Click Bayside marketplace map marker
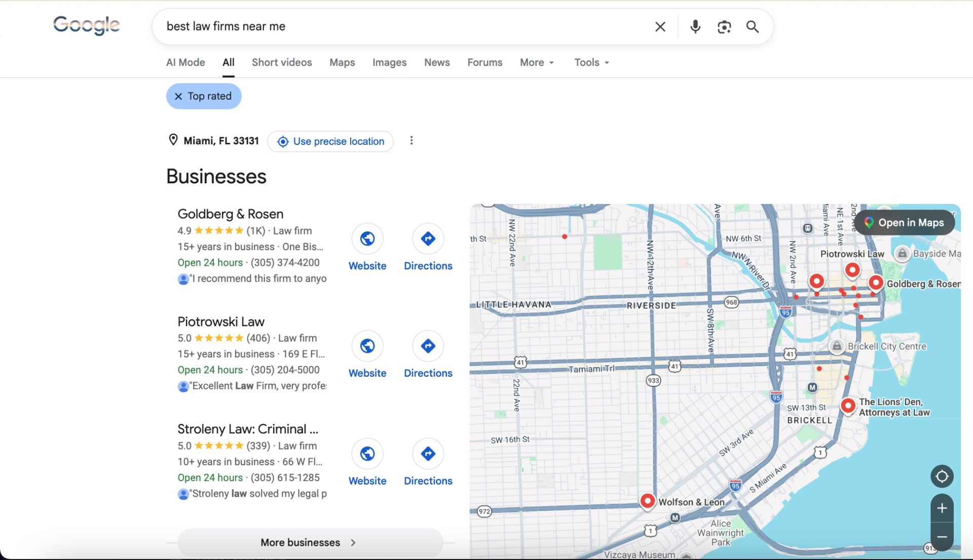This screenshot has width=973, height=560. point(902,253)
